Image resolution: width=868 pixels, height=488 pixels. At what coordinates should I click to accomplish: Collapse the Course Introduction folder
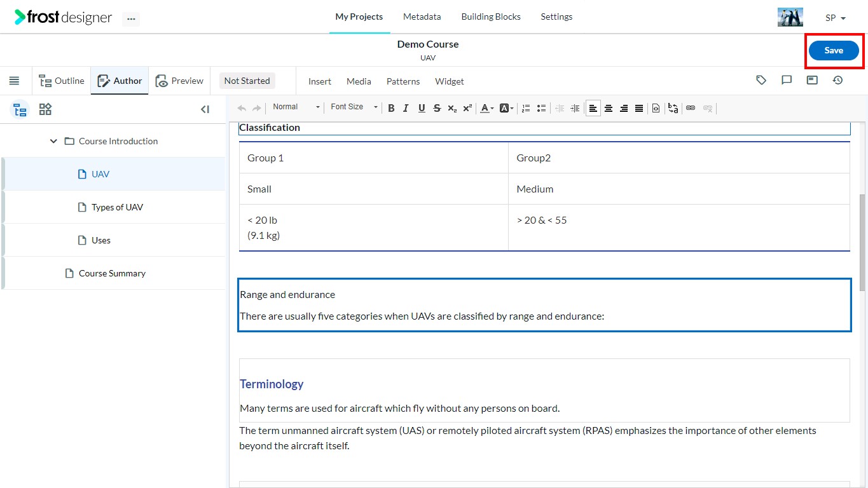(x=53, y=141)
